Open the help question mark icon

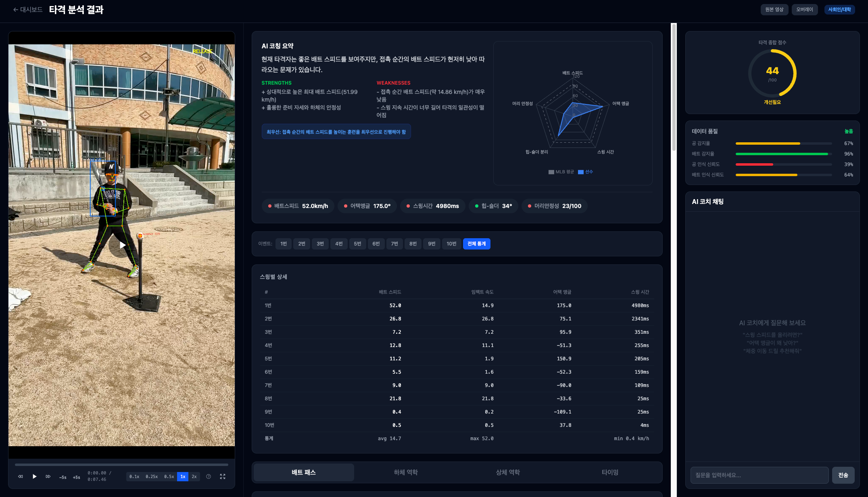click(x=209, y=476)
